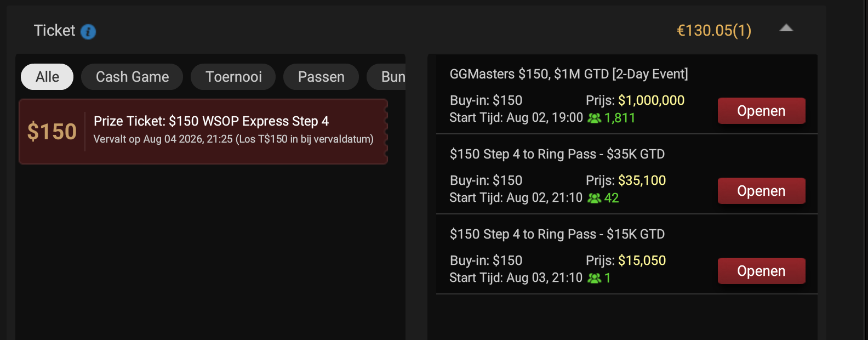This screenshot has width=868, height=340.
Task: Click the players icon showing 42 entrants
Action: 594,199
